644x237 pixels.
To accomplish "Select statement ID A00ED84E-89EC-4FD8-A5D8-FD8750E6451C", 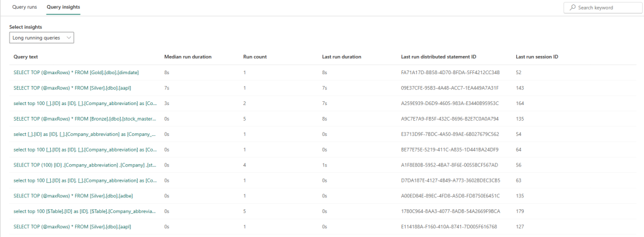I will pos(450,196).
